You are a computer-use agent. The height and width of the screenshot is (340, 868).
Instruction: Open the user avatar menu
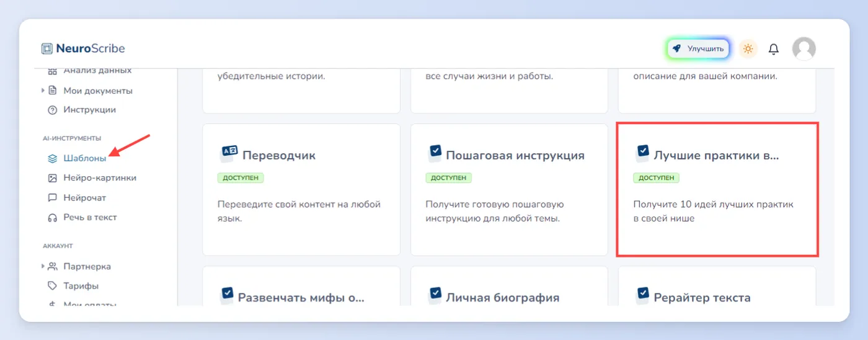804,48
